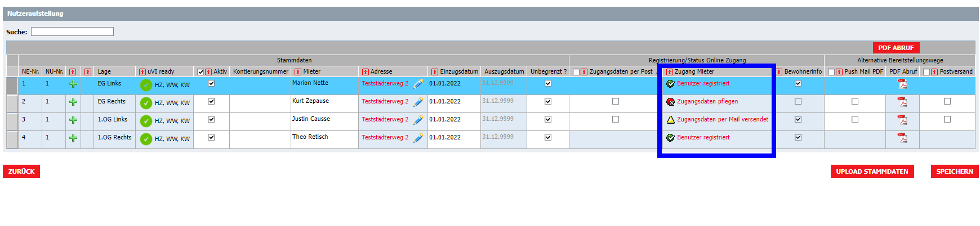Uncheck Unbegrenzt for Justin Causse
The width and height of the screenshot is (980, 226).
point(548,119)
